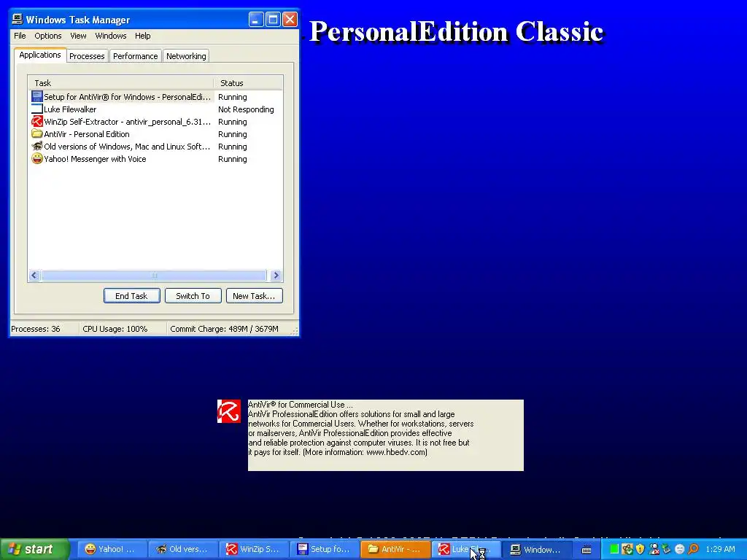747x560 pixels.
Task: Select the Yahoo! Messenger smiley task icon
Action: tap(37, 158)
